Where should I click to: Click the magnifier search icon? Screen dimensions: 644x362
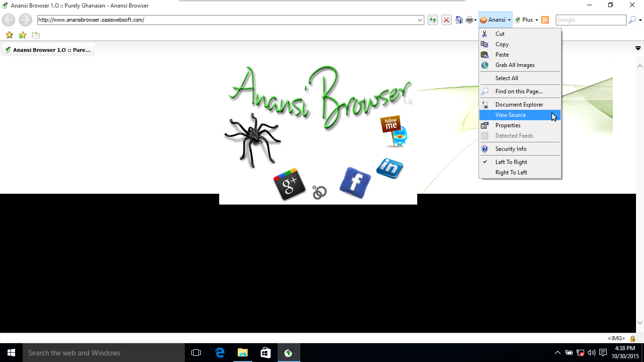[632, 20]
